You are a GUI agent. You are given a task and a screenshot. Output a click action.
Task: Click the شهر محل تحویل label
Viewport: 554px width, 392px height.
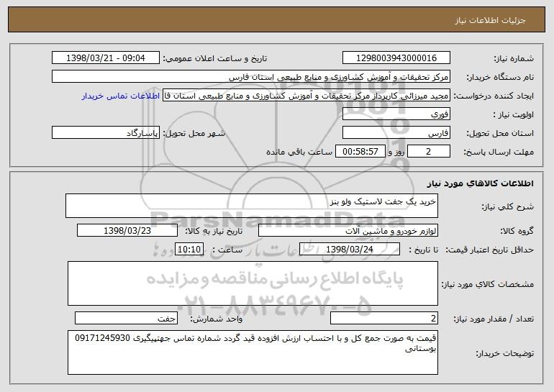[194, 134]
